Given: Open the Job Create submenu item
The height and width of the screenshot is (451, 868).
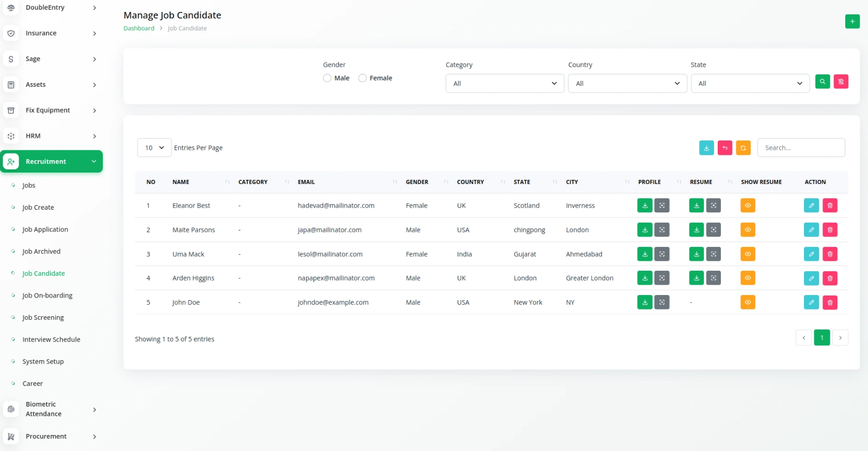Looking at the screenshot, I should (x=38, y=208).
